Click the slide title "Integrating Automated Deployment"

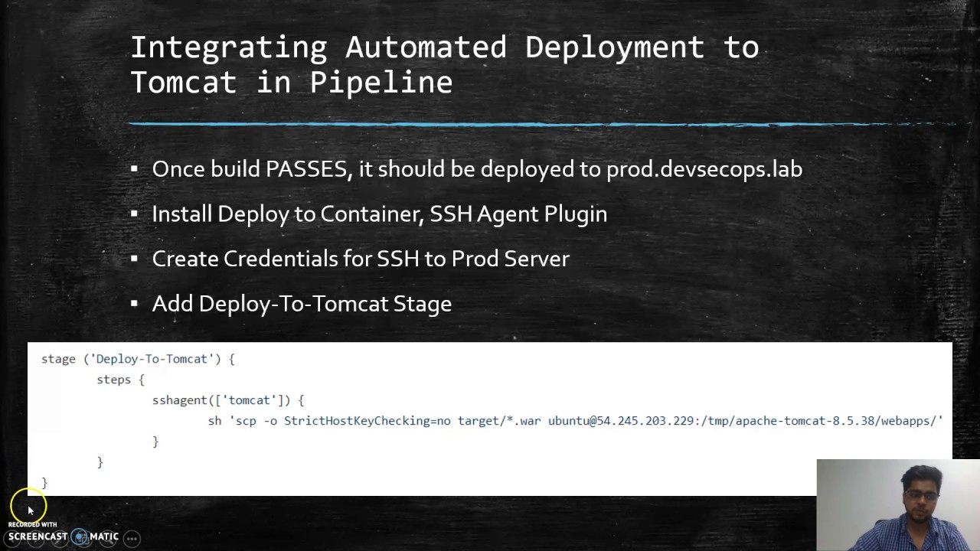[x=444, y=47]
